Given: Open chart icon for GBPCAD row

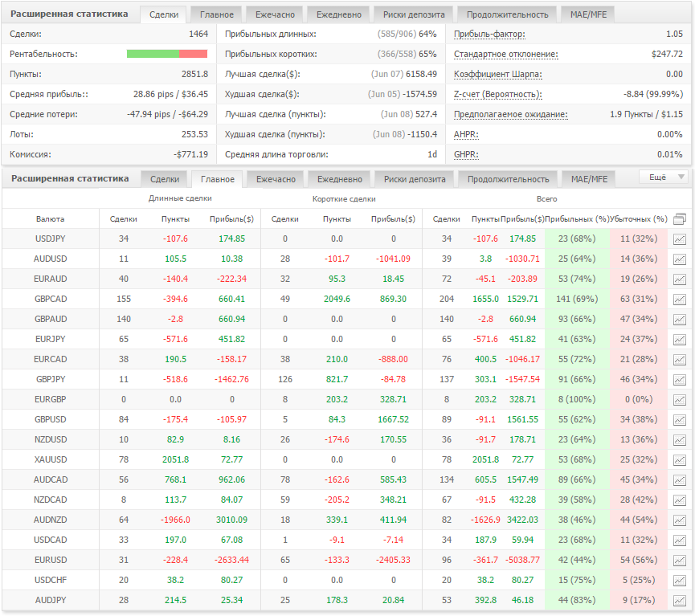Looking at the screenshot, I should 680,300.
